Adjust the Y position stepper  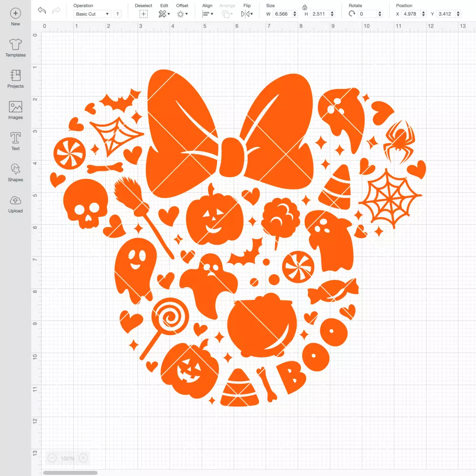click(458, 14)
